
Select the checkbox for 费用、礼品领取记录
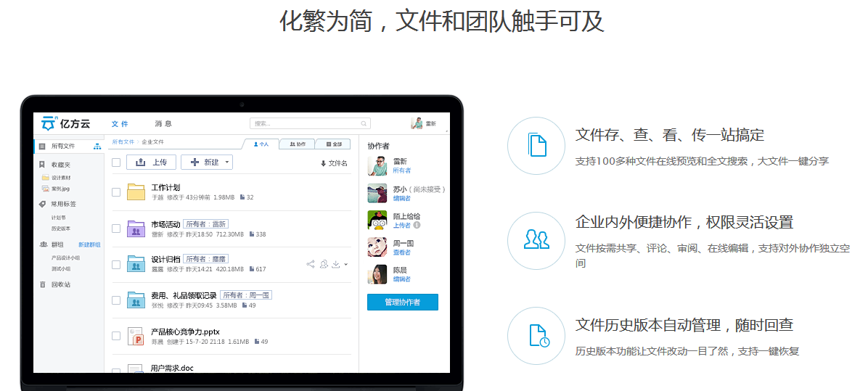tap(116, 300)
